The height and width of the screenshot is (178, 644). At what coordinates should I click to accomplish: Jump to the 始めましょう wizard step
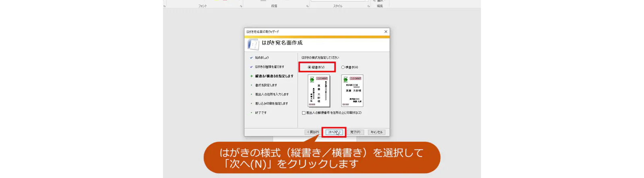pyautogui.click(x=262, y=58)
